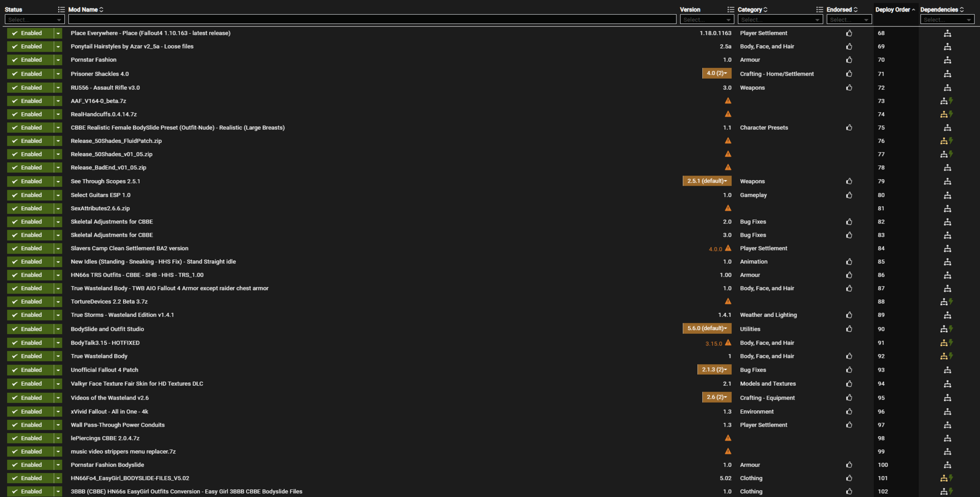Sort by the Category column header
Screen dimensions: 980x497
coord(752,10)
